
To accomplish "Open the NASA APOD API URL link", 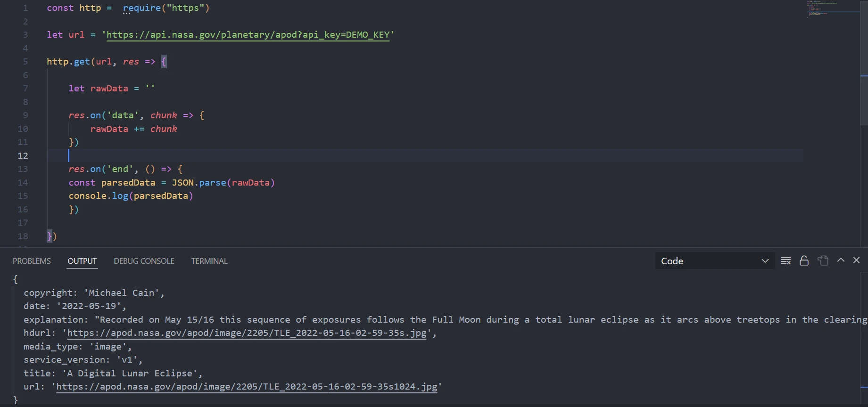I will tap(248, 35).
